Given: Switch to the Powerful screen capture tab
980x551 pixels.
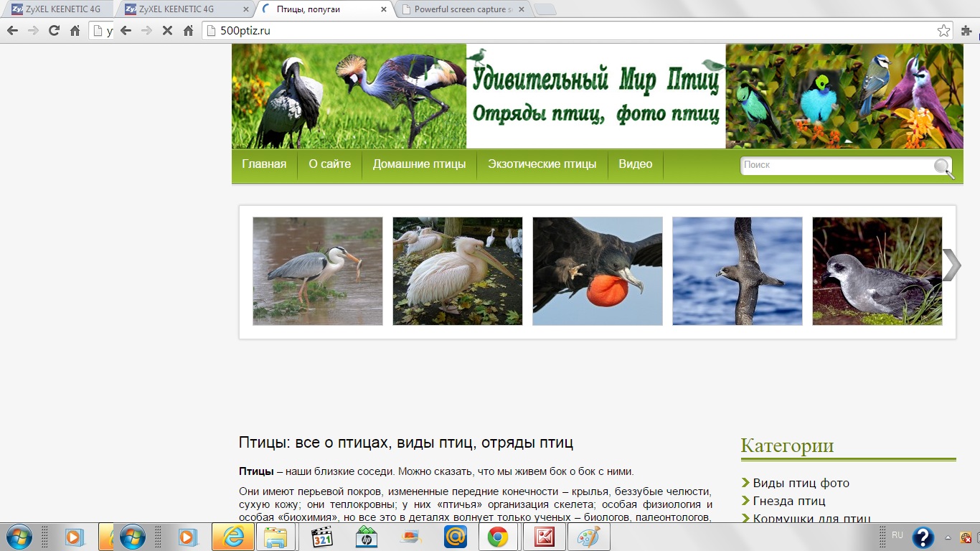Looking at the screenshot, I should pyautogui.click(x=463, y=9).
